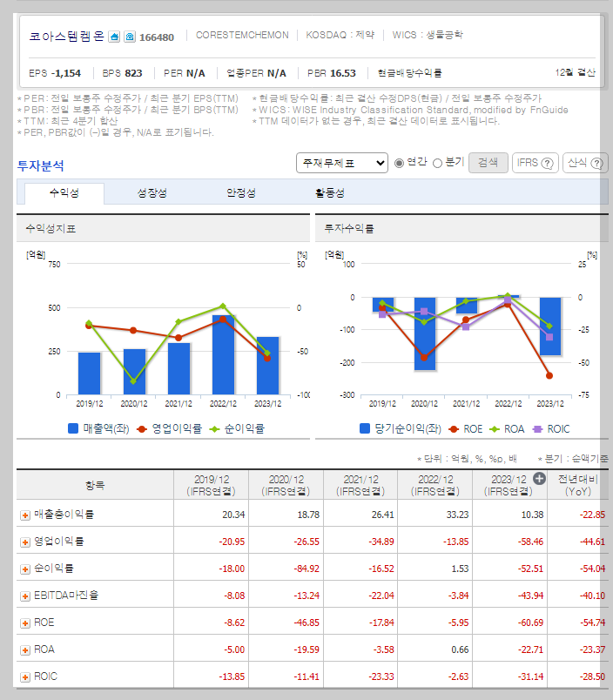
Task: Click the EBITDA마진율 2021/12 value -22.04
Action: click(x=381, y=596)
